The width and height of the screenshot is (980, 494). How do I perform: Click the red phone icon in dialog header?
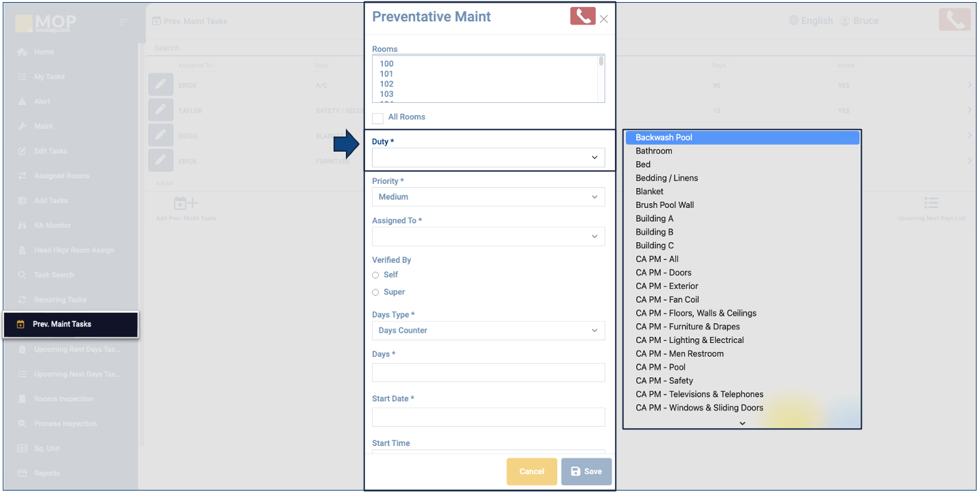click(x=582, y=16)
